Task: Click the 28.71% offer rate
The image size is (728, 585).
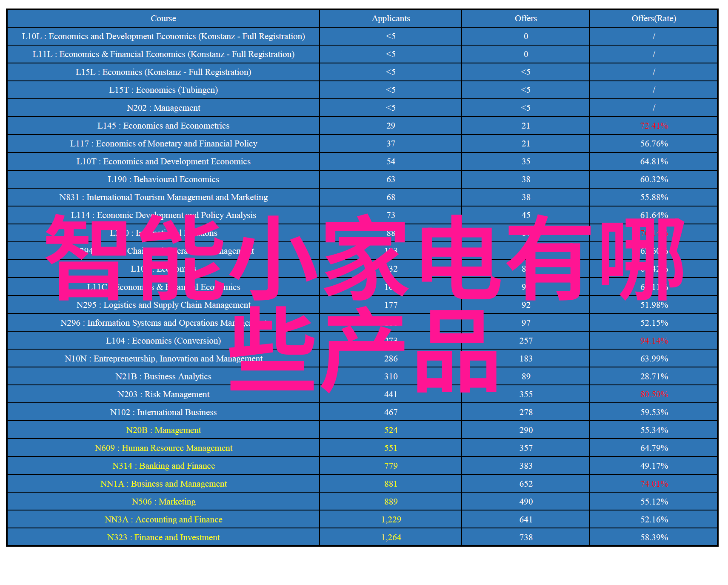Action: pyautogui.click(x=654, y=376)
